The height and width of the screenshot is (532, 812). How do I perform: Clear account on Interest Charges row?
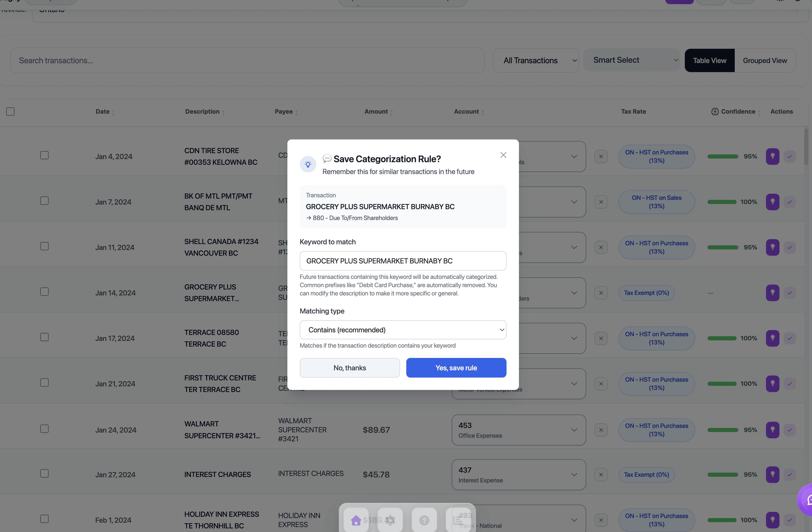click(601, 475)
